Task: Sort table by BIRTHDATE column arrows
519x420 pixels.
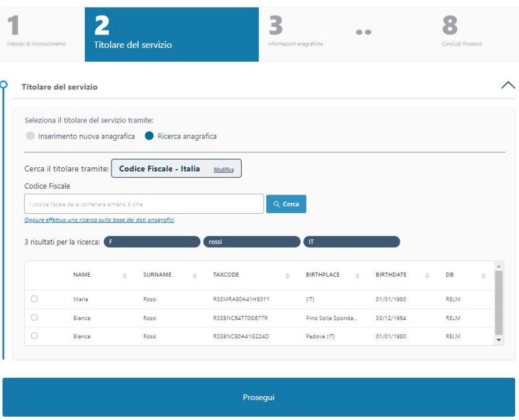Action: pyautogui.click(x=427, y=275)
